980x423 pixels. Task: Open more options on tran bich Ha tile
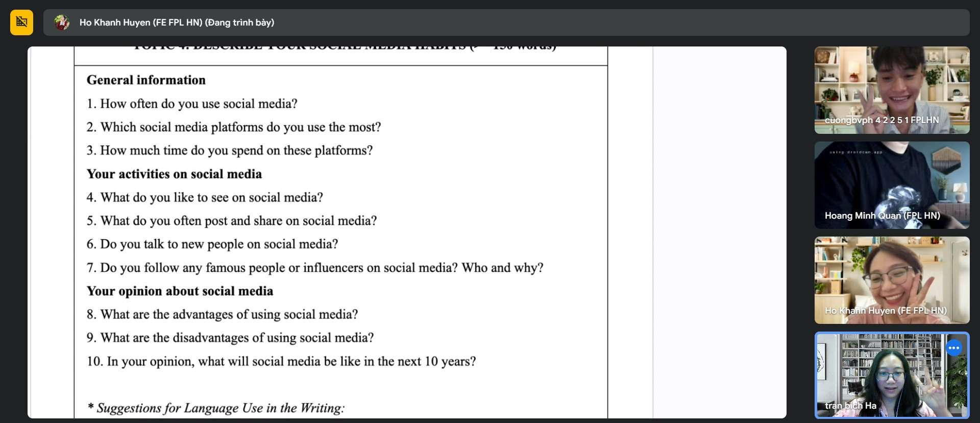[x=953, y=348]
